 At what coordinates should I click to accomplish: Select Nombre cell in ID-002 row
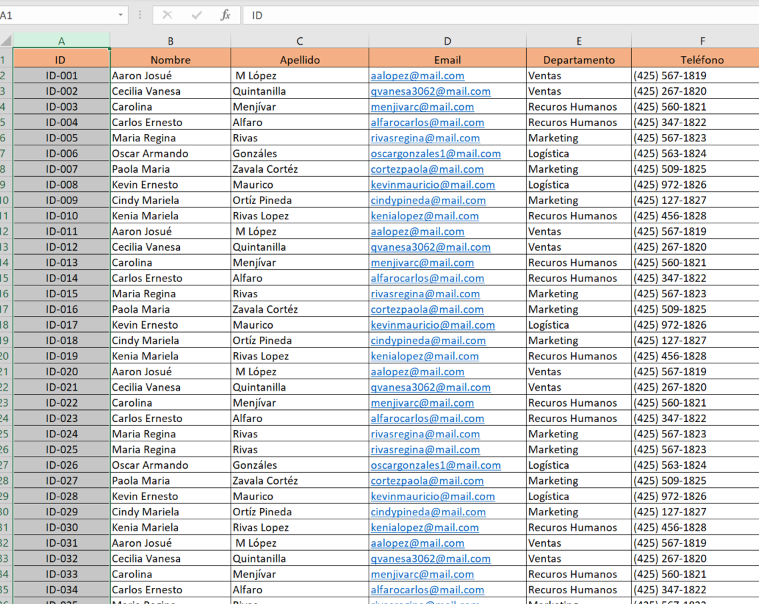click(170, 91)
